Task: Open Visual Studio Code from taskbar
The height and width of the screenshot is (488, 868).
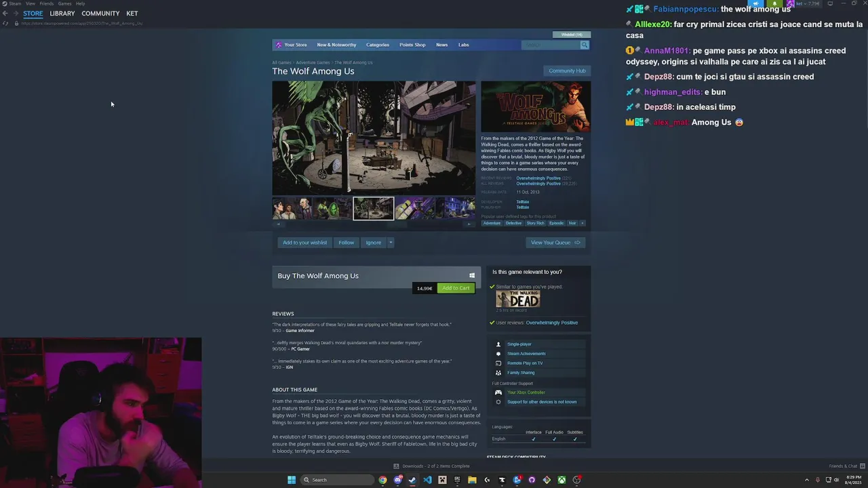Action: [427, 480]
